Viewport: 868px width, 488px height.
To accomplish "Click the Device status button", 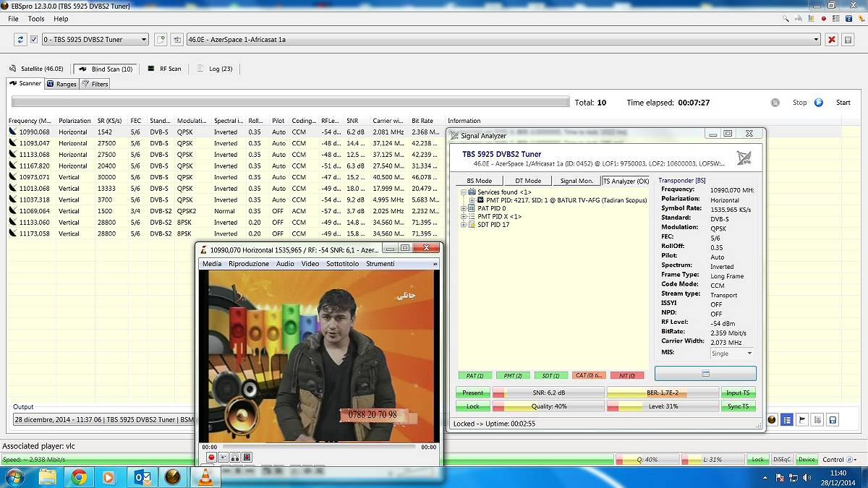I will click(x=807, y=459).
